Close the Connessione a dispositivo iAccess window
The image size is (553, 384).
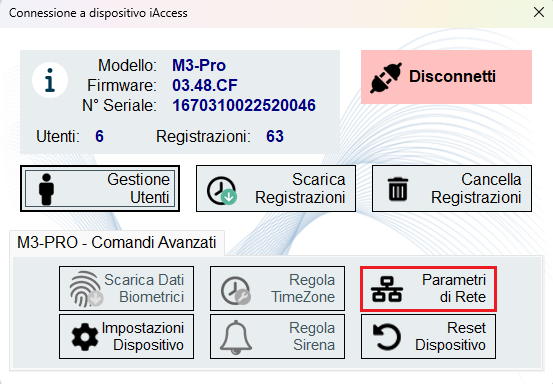(539, 12)
